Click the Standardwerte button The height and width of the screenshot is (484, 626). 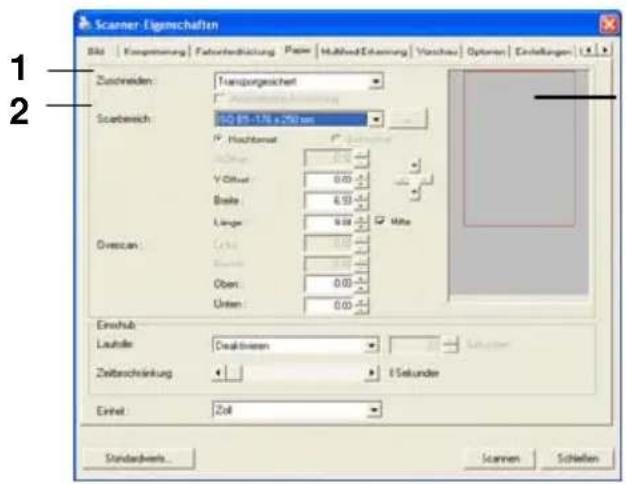click(x=139, y=458)
